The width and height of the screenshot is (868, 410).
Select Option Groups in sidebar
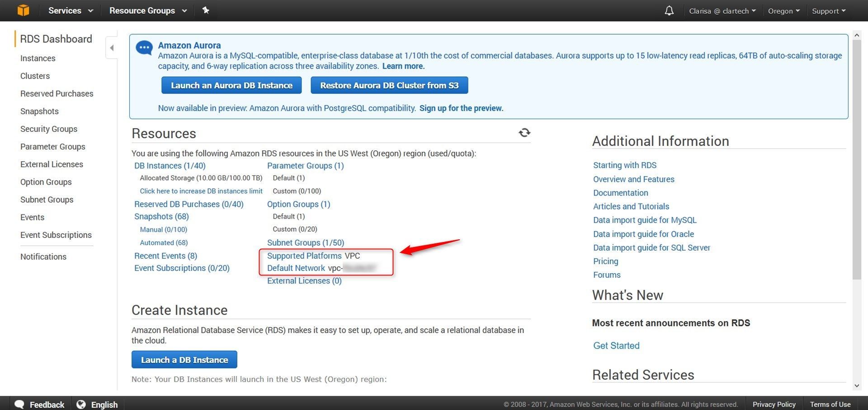[46, 182]
